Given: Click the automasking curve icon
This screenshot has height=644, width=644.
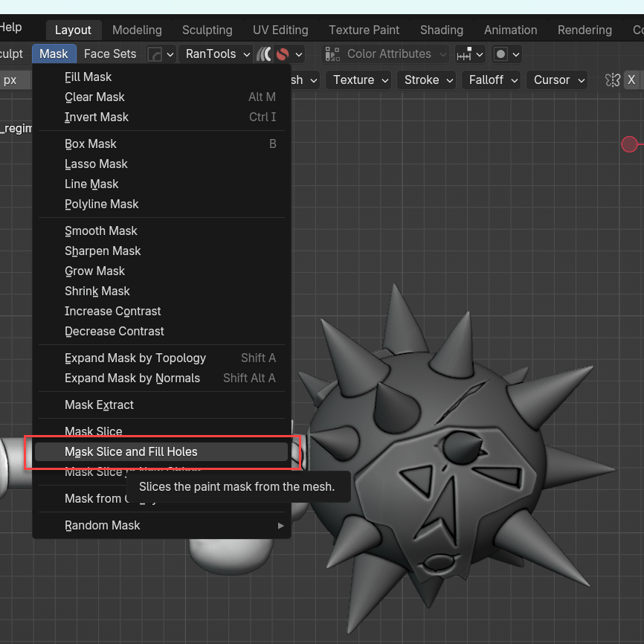Looking at the screenshot, I should (x=155, y=54).
